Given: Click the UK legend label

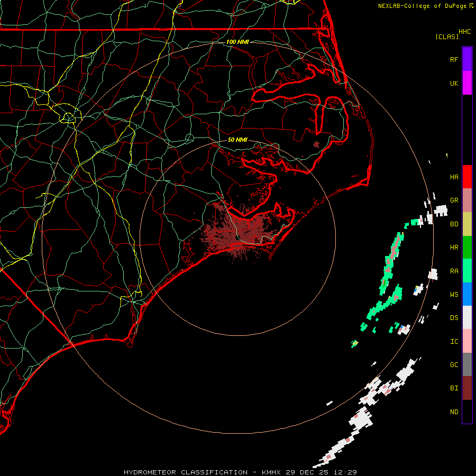Looking at the screenshot, I should point(454,83).
